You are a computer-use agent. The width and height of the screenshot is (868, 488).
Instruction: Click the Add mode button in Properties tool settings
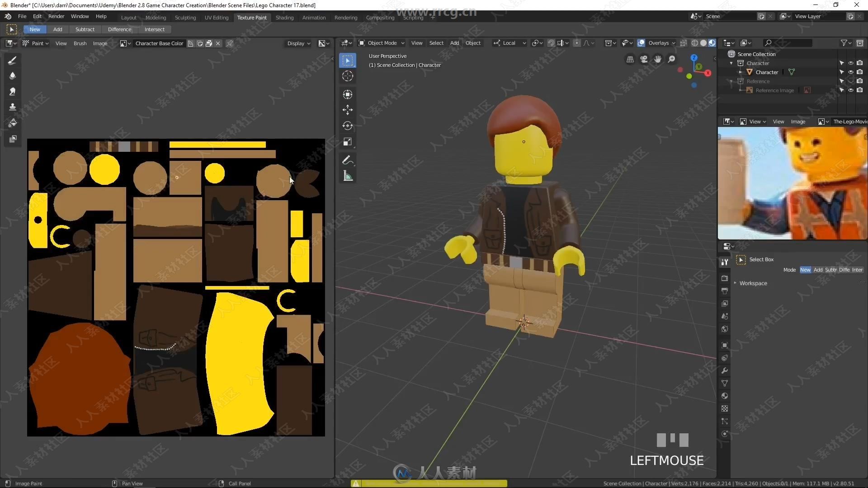[818, 270]
